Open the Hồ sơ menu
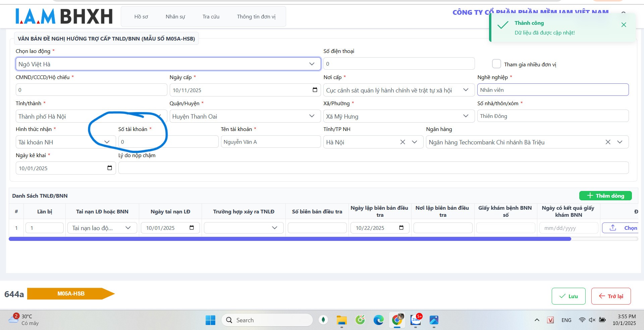 coord(141,16)
